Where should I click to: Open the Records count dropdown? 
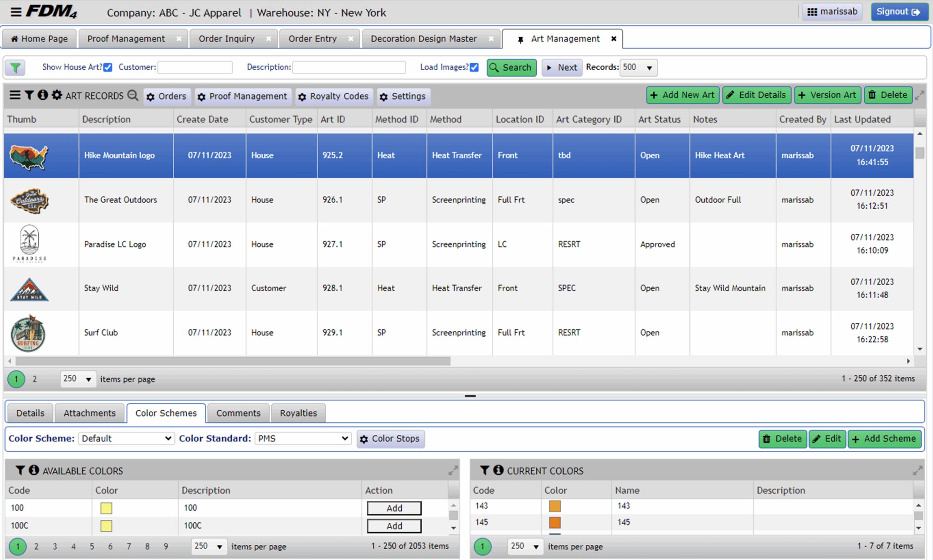pos(639,67)
